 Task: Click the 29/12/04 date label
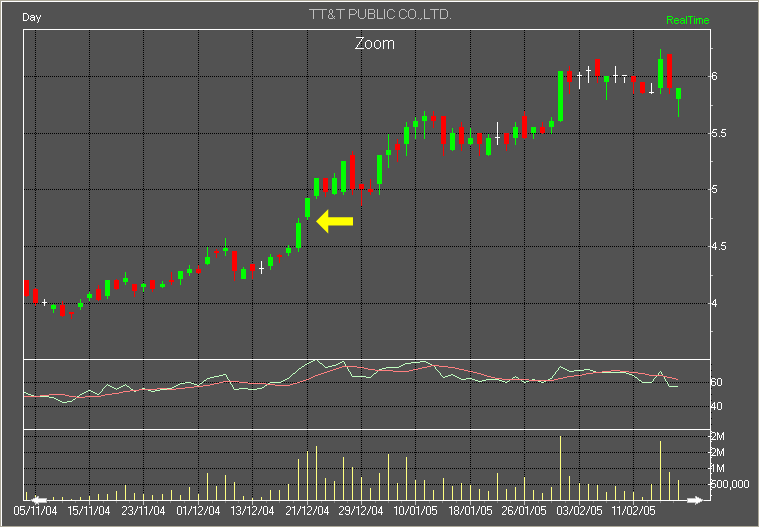[x=361, y=511]
